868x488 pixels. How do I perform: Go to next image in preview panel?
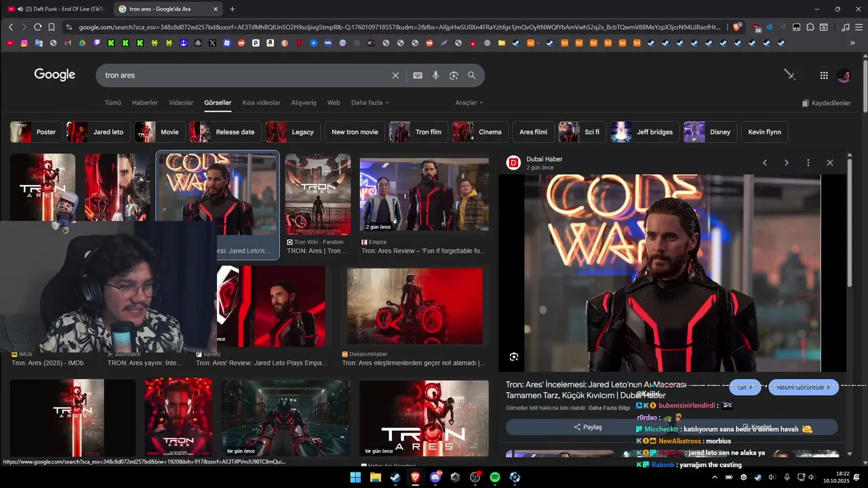click(787, 163)
